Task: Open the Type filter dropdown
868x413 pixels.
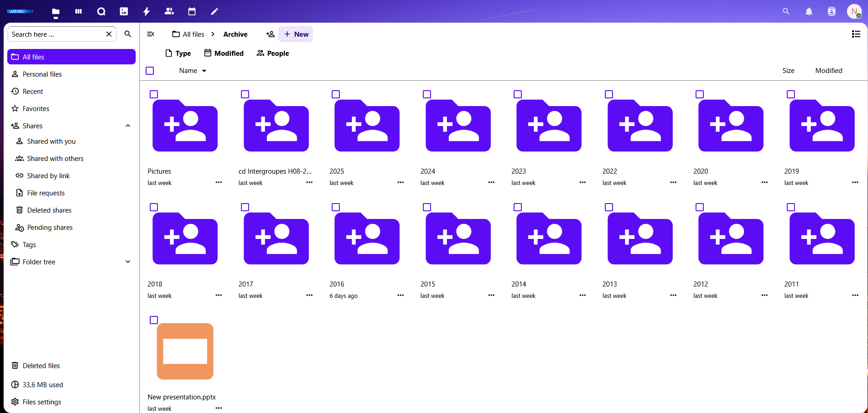Action: tap(178, 53)
